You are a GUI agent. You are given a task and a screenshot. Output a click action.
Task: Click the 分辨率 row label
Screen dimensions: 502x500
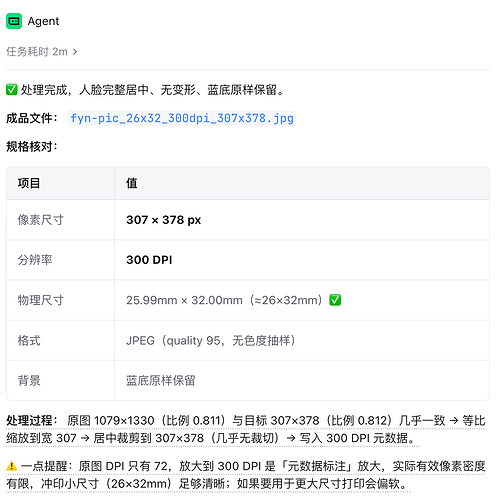click(x=35, y=260)
